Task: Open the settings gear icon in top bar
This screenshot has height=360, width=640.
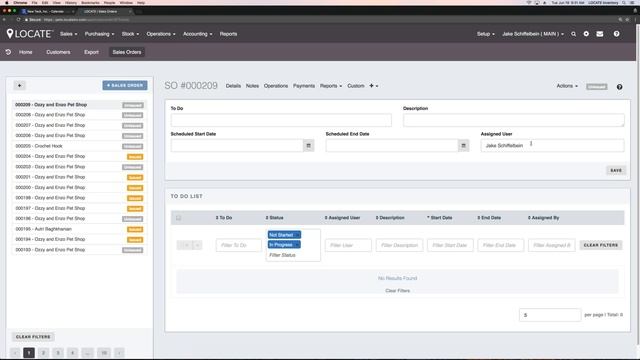Action: coord(586,34)
